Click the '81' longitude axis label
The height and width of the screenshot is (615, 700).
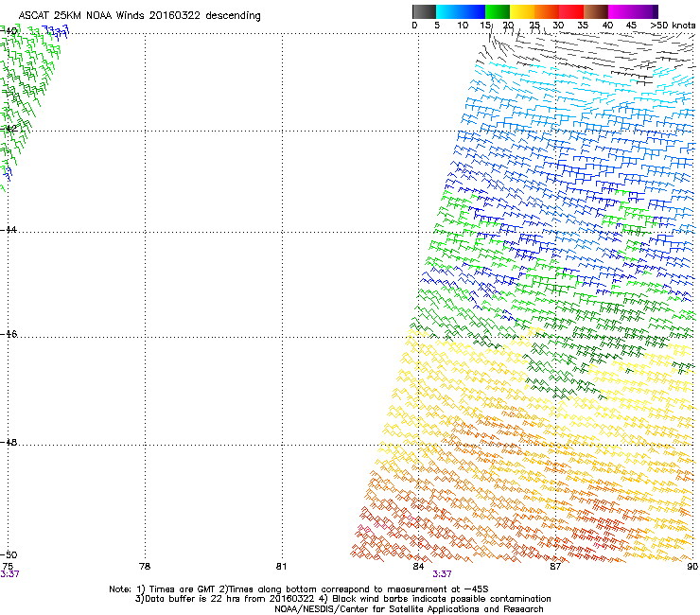281,567
